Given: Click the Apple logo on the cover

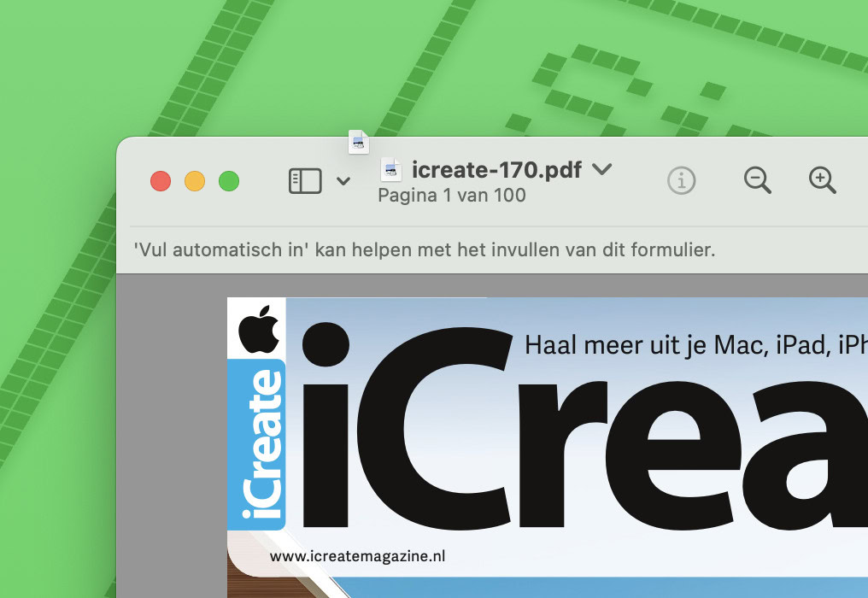Looking at the screenshot, I should (x=259, y=329).
